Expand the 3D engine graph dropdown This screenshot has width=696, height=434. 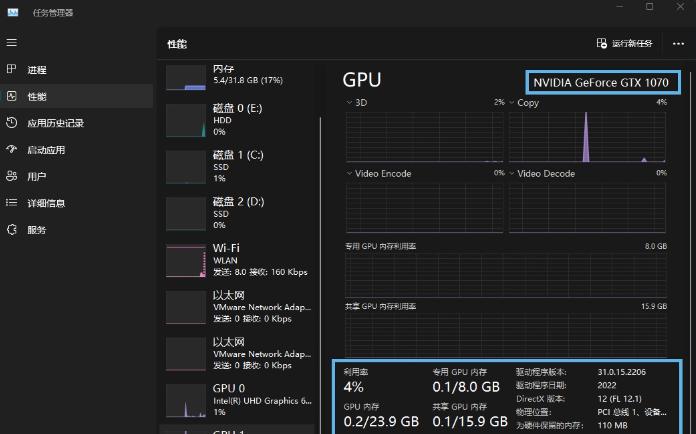(349, 103)
